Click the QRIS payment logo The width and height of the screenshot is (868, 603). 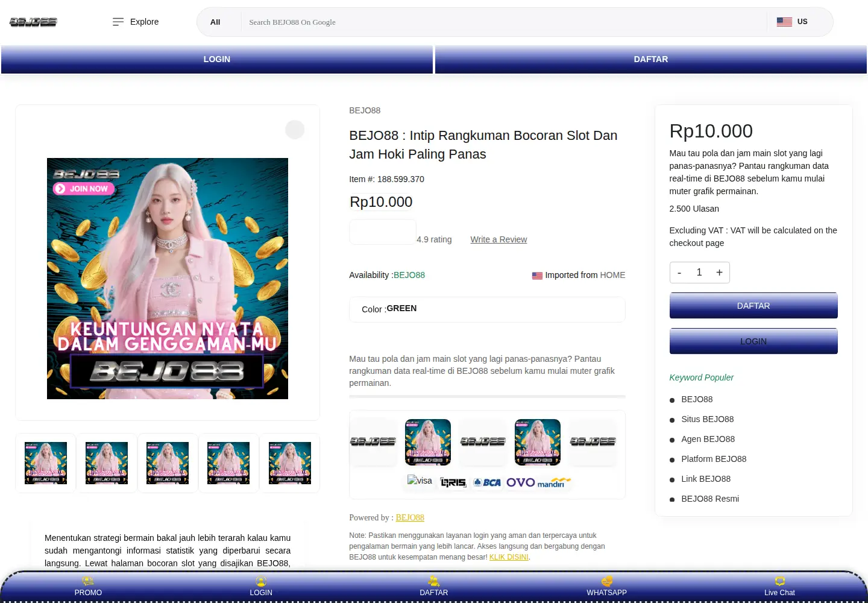tap(453, 482)
